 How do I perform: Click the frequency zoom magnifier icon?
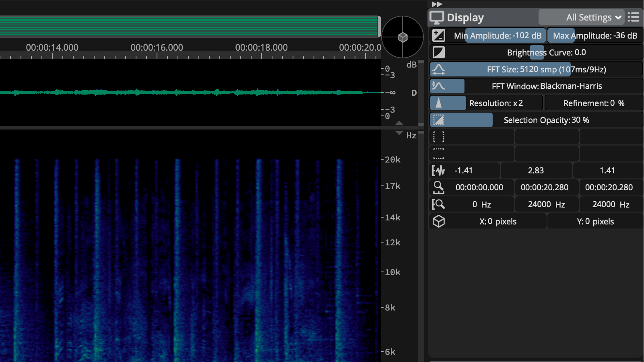(438, 204)
